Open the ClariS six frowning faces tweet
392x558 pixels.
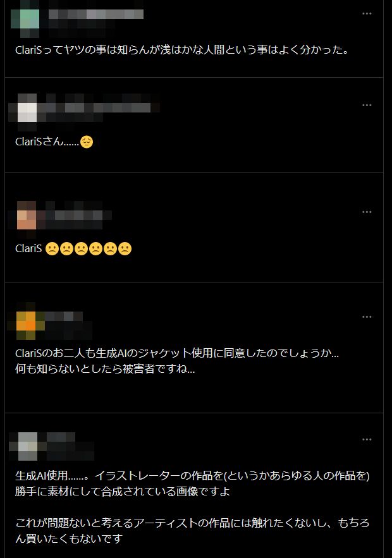click(x=73, y=248)
